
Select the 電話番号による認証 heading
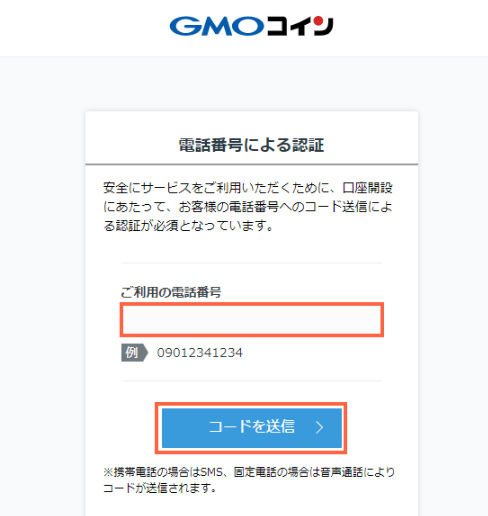[251, 145]
